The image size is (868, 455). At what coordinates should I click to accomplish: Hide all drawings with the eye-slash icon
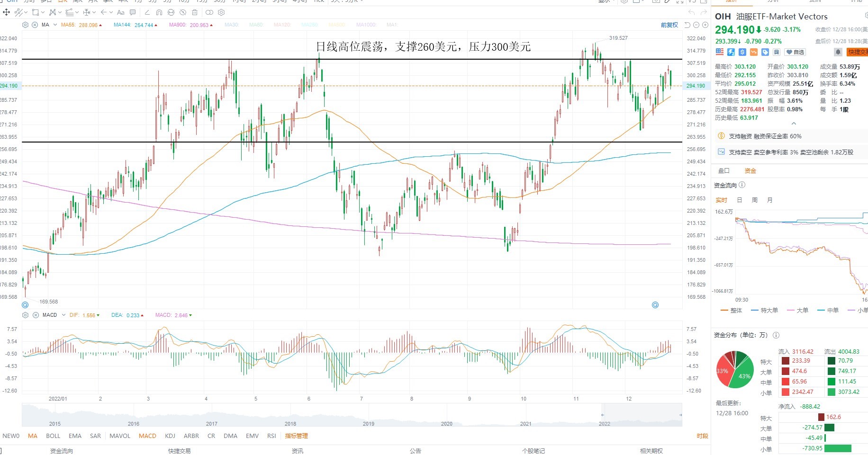(x=183, y=12)
